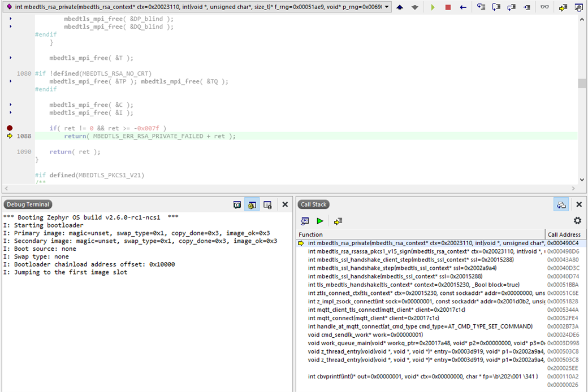Click first Debug Terminal toolbar icon
Screen dimensions: 588x392
tap(237, 204)
